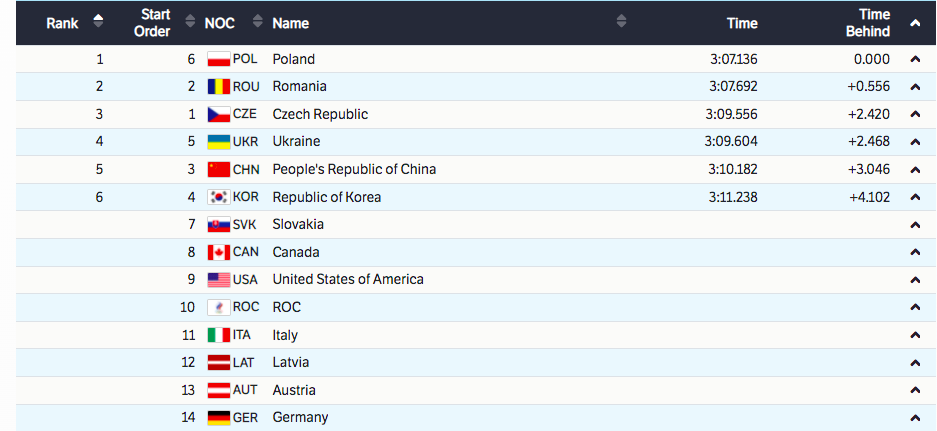Expand the United States of America row chevron
This screenshot has height=431, width=937.
point(914,280)
